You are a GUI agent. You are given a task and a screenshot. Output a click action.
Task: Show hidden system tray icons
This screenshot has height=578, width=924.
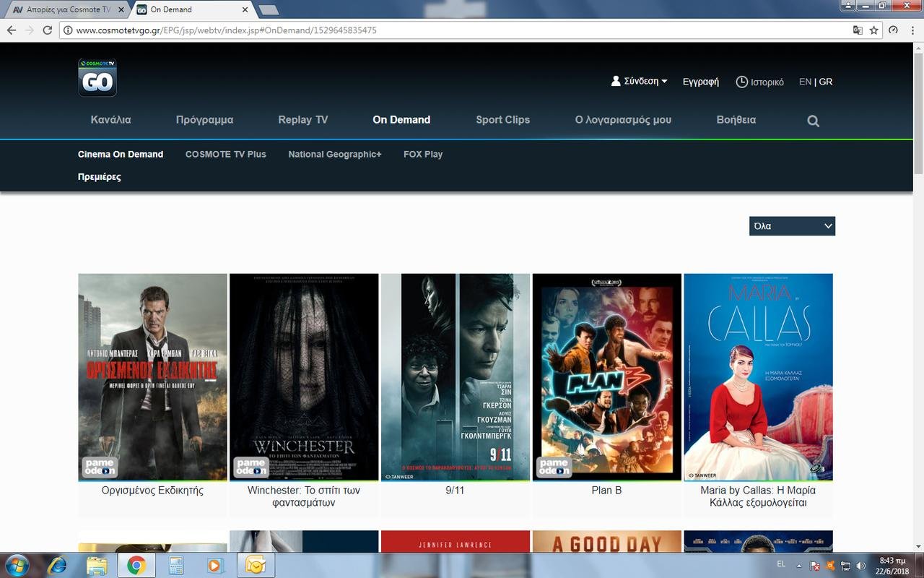tap(799, 566)
